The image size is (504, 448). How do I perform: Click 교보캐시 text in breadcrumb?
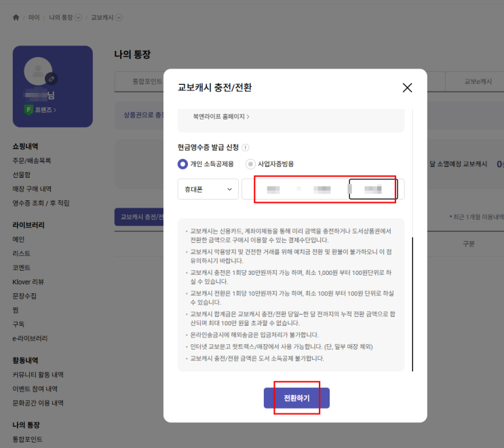pyautogui.click(x=102, y=18)
